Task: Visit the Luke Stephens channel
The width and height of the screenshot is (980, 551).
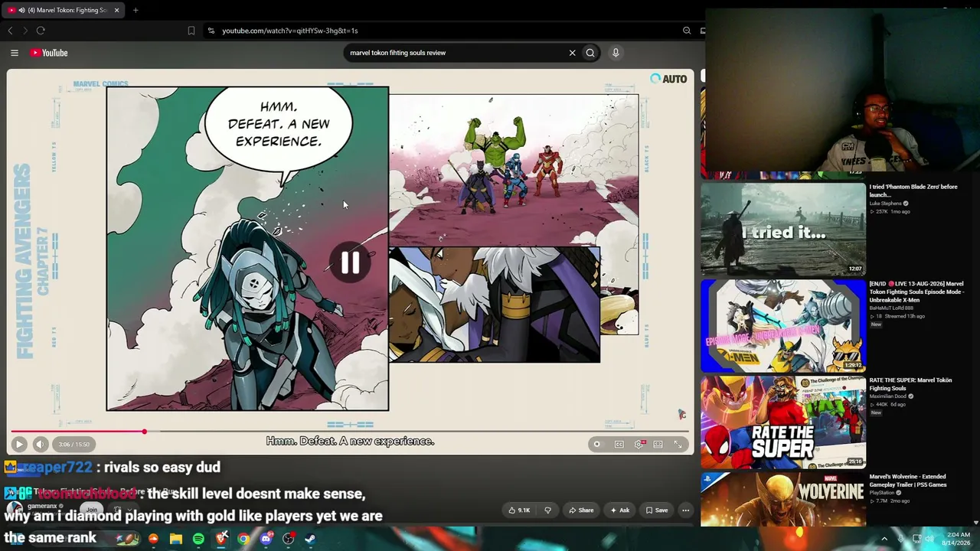Action: [x=886, y=204]
